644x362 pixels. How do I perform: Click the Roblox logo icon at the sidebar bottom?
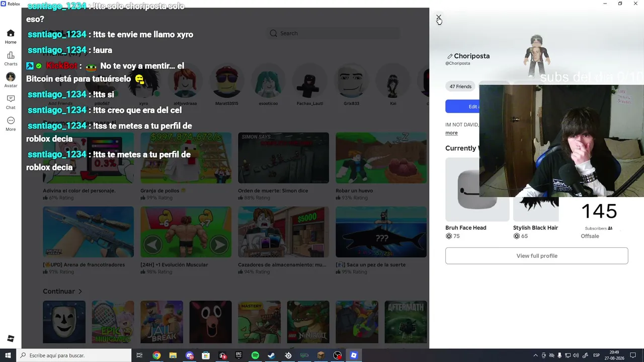[x=11, y=338]
